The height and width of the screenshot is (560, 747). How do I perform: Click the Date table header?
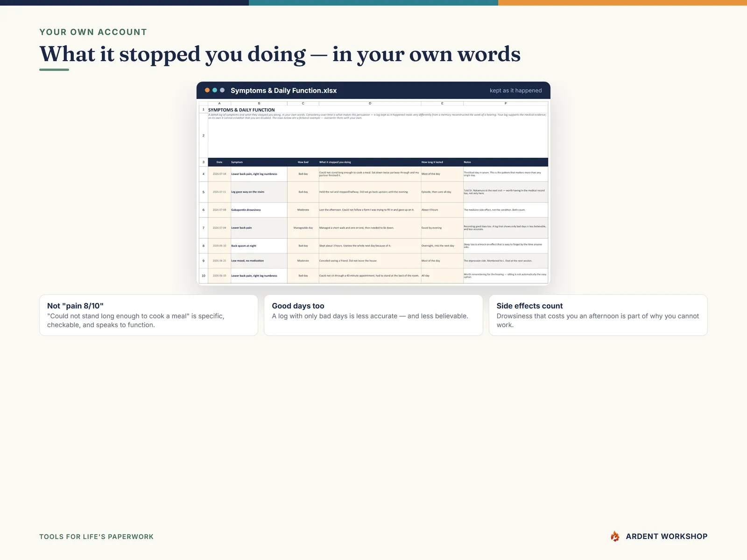click(219, 162)
